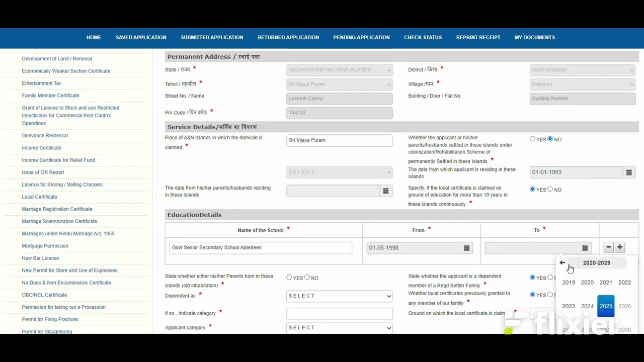The height and width of the screenshot is (362, 644).
Task: Click the 2020-2029 decade header
Action: coord(597,263)
